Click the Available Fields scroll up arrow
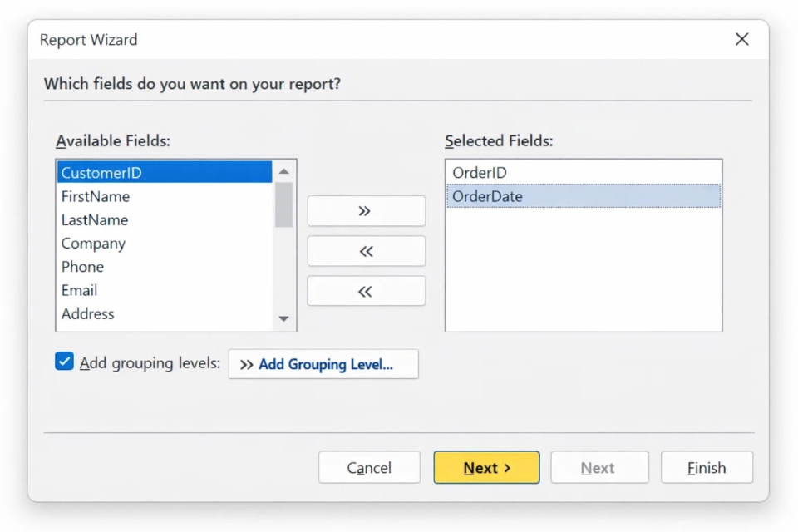The width and height of the screenshot is (798, 532). click(x=283, y=172)
